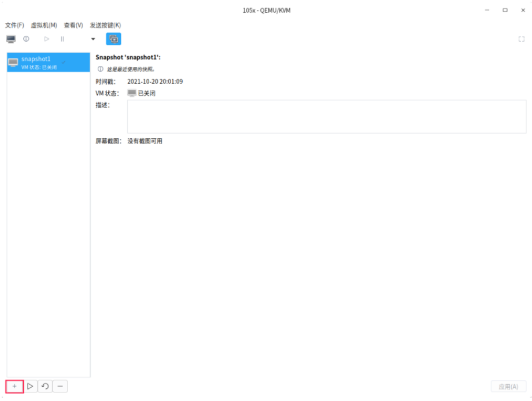Click the Snapshot 'snapshot1' heading
The height and width of the screenshot is (401, 532).
coord(128,57)
